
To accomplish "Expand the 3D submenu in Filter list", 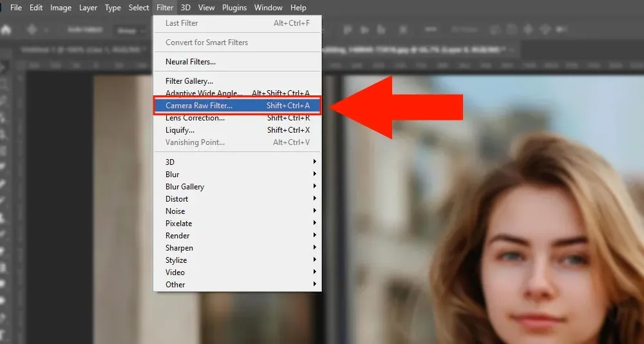I will click(238, 162).
